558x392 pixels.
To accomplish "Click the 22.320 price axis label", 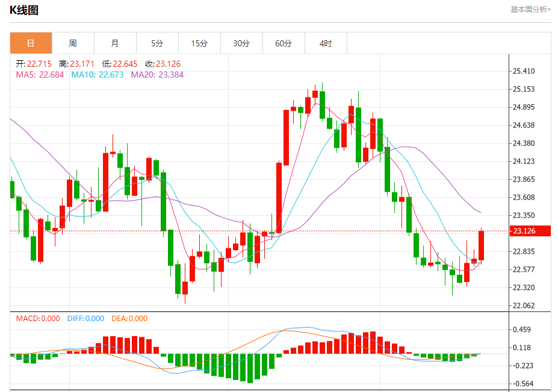I will point(524,287).
